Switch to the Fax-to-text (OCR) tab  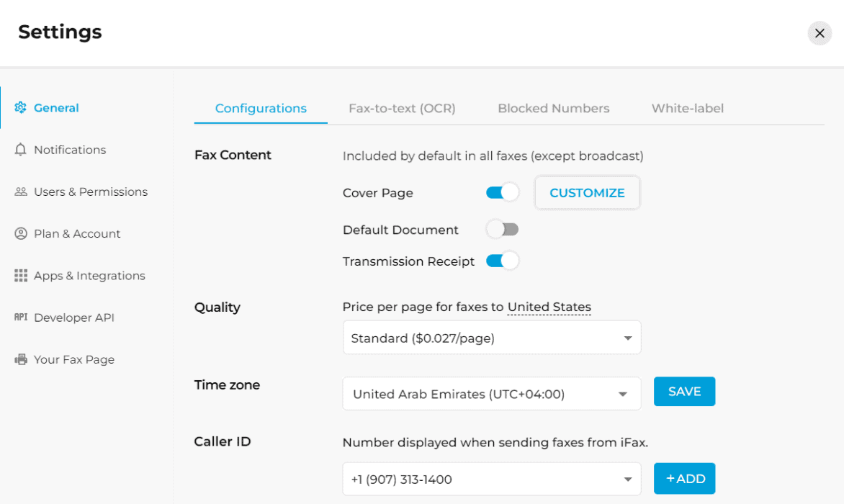click(x=402, y=109)
